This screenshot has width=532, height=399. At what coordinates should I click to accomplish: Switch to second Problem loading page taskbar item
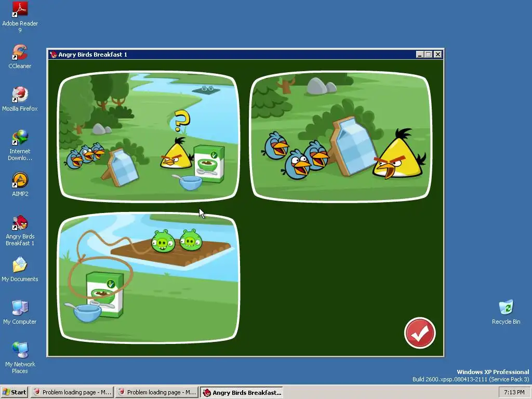click(x=157, y=392)
